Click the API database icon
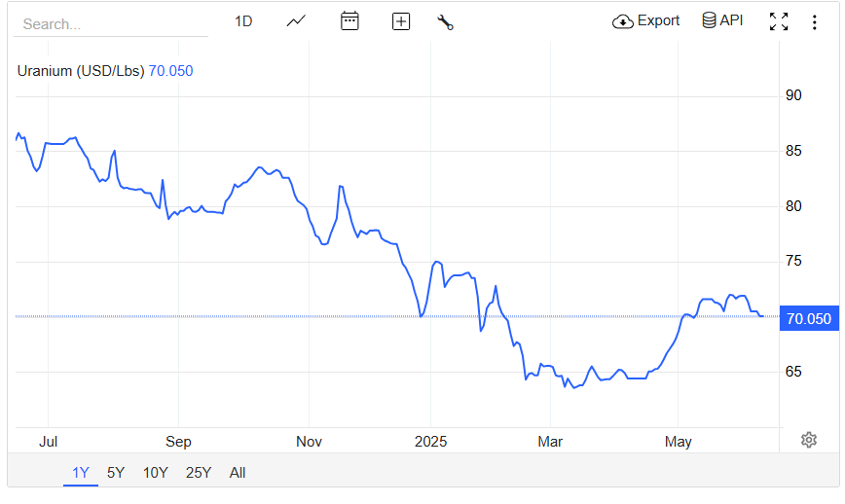 pos(709,20)
